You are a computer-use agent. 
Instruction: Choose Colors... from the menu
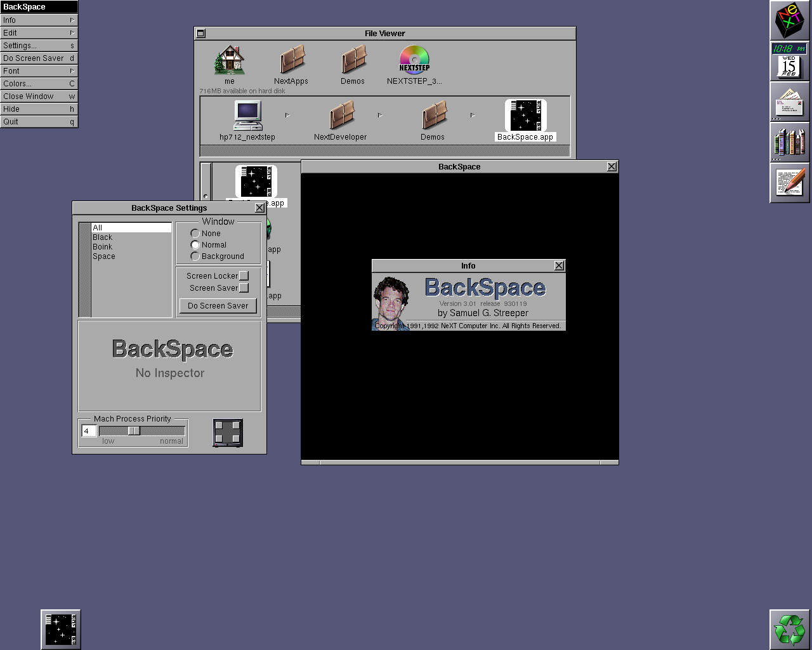pos(39,84)
